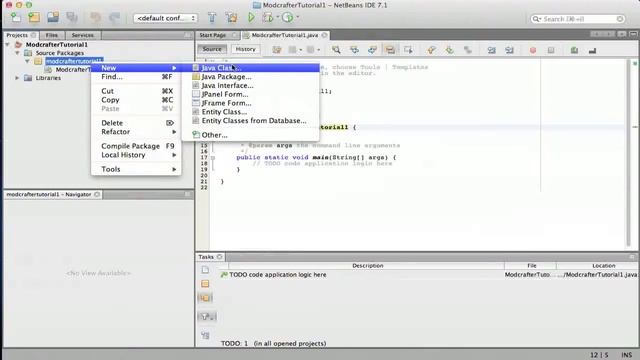
Task: Click the Build Project hammer icon
Action: [x=212, y=18]
